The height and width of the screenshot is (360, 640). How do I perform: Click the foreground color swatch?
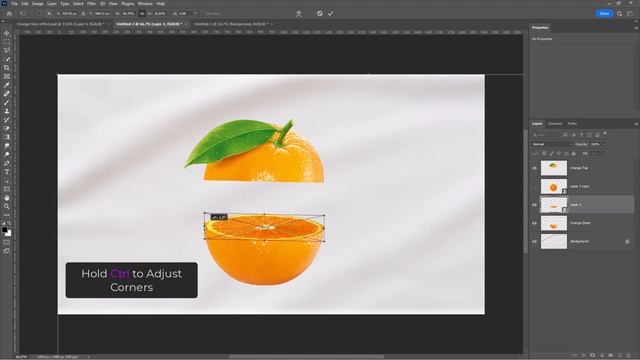(4, 230)
